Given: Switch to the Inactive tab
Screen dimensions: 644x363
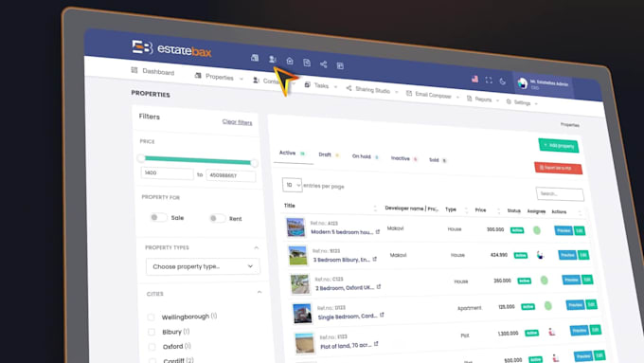Looking at the screenshot, I should coord(404,158).
